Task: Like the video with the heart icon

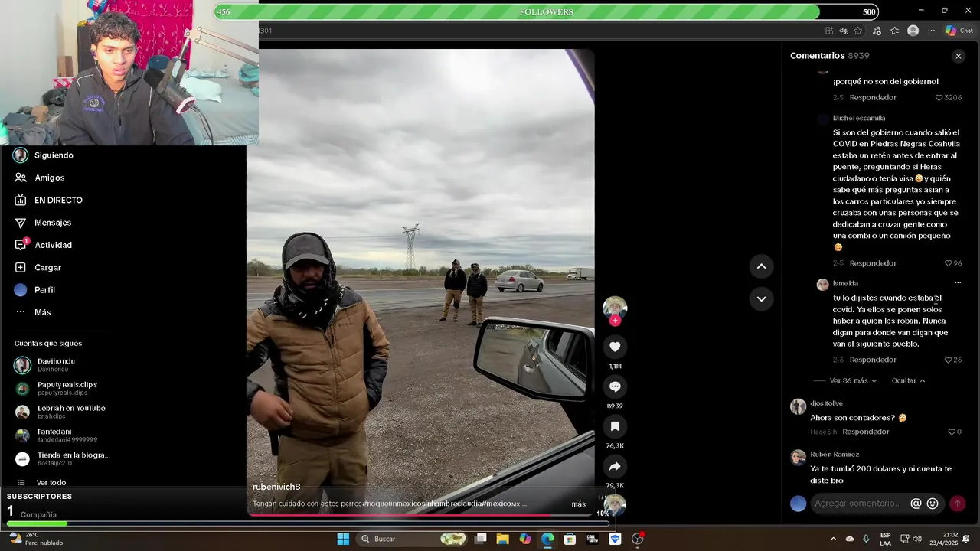Action: [615, 347]
